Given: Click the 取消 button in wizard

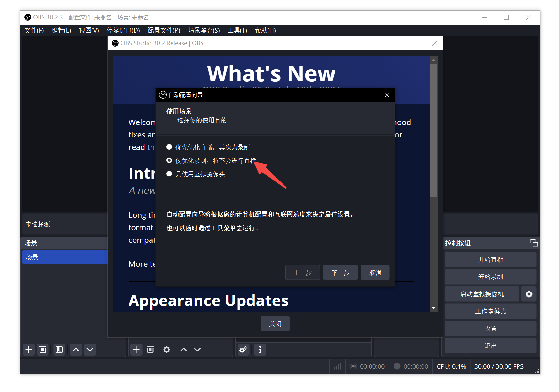Looking at the screenshot, I should pos(375,272).
